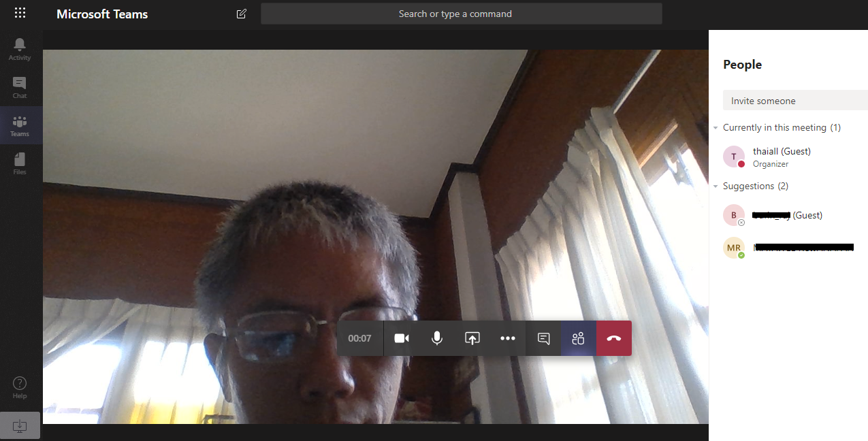Open the app launcher waffle icon
Image resolution: width=868 pixels, height=441 pixels.
pyautogui.click(x=20, y=14)
